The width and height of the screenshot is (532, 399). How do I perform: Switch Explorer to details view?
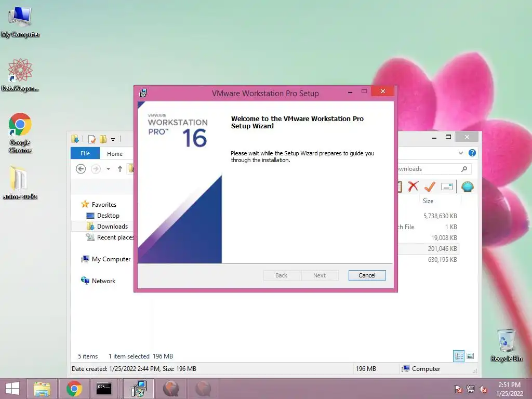point(459,356)
